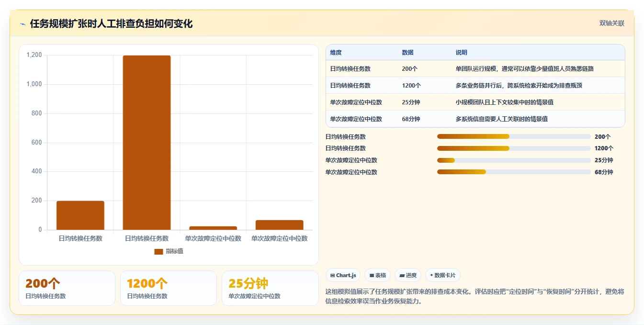Click the 维度 table column header
644x325 pixels.
336,53
